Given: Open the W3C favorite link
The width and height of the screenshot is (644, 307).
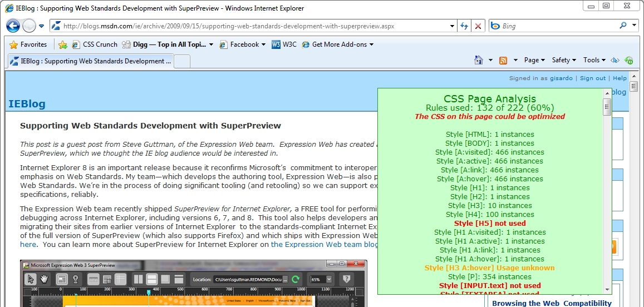Looking at the screenshot, I should (x=284, y=44).
